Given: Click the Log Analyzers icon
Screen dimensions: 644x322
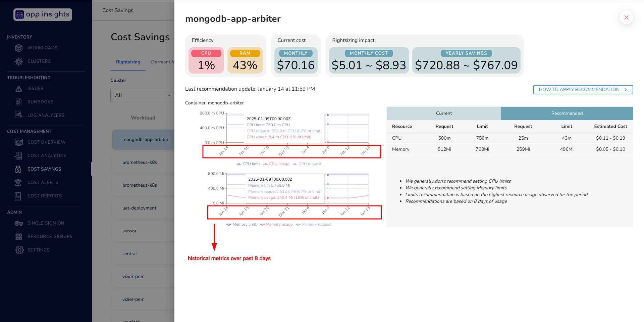Looking at the screenshot, I should pos(19,115).
